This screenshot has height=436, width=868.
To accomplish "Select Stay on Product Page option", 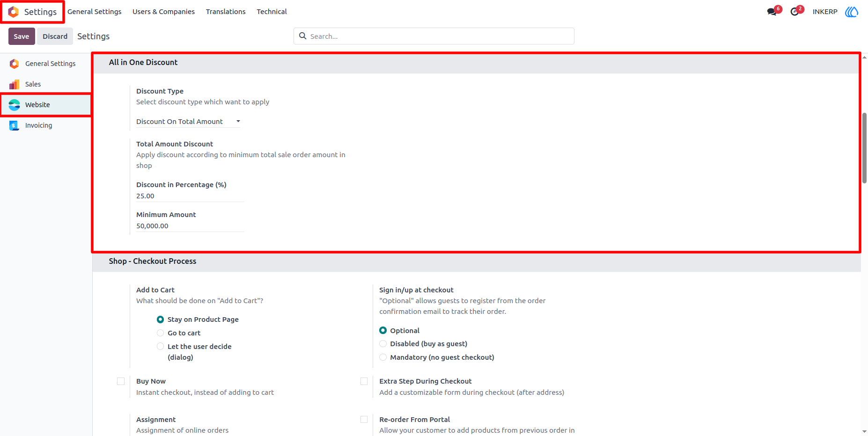I will 160,320.
